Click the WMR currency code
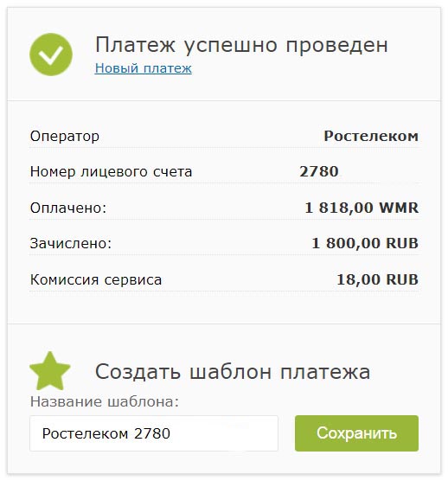The image size is (448, 487). coord(399,208)
